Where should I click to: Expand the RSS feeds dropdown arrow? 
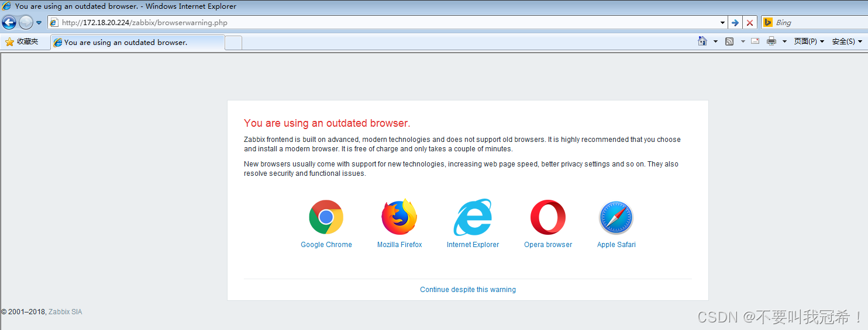click(743, 41)
